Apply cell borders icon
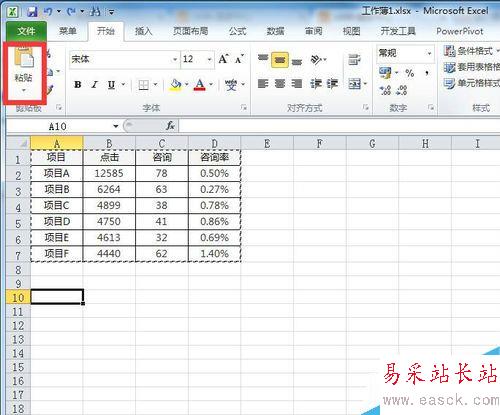 click(x=143, y=85)
